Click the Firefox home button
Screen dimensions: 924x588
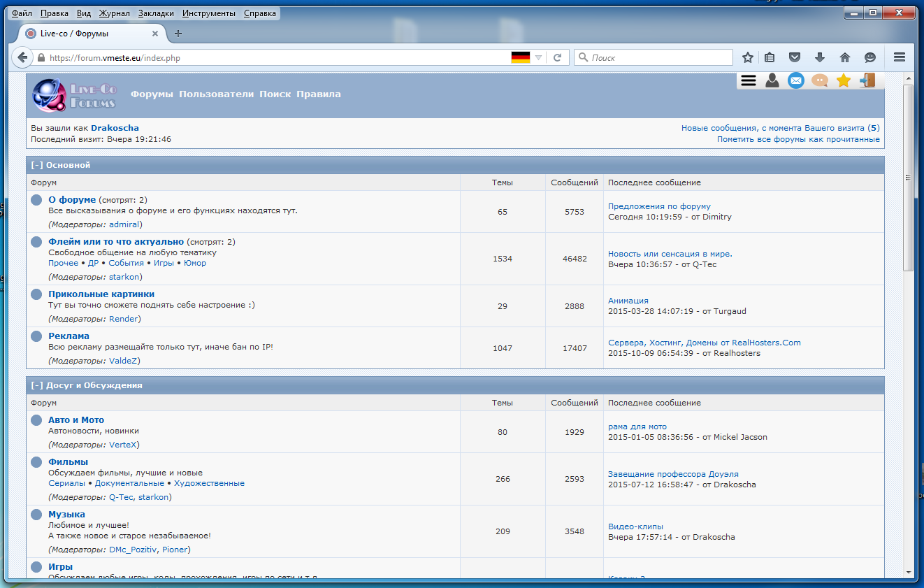(845, 58)
